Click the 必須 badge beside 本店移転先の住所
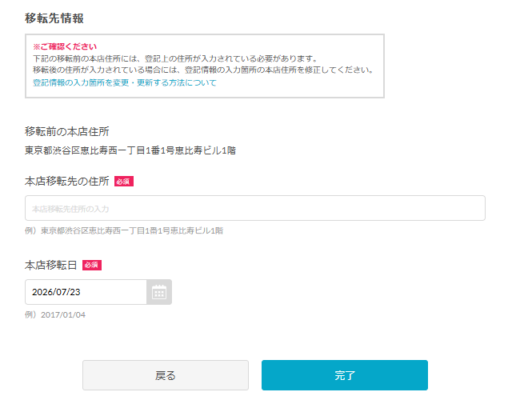516x420 pixels. tap(124, 182)
